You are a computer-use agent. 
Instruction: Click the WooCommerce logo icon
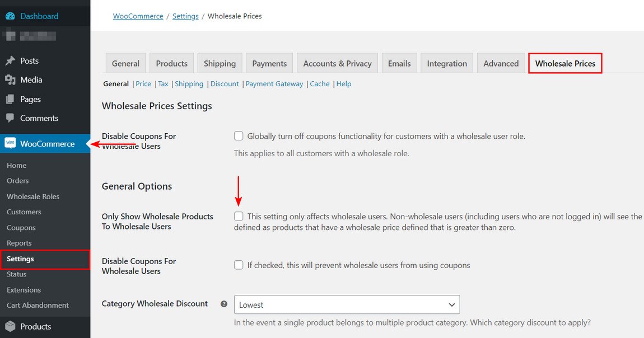[10, 143]
